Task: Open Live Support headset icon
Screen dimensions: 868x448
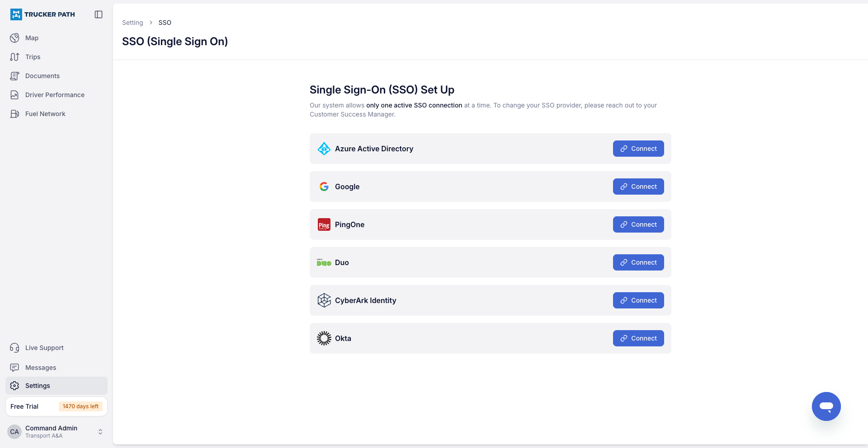Action: 14,348
